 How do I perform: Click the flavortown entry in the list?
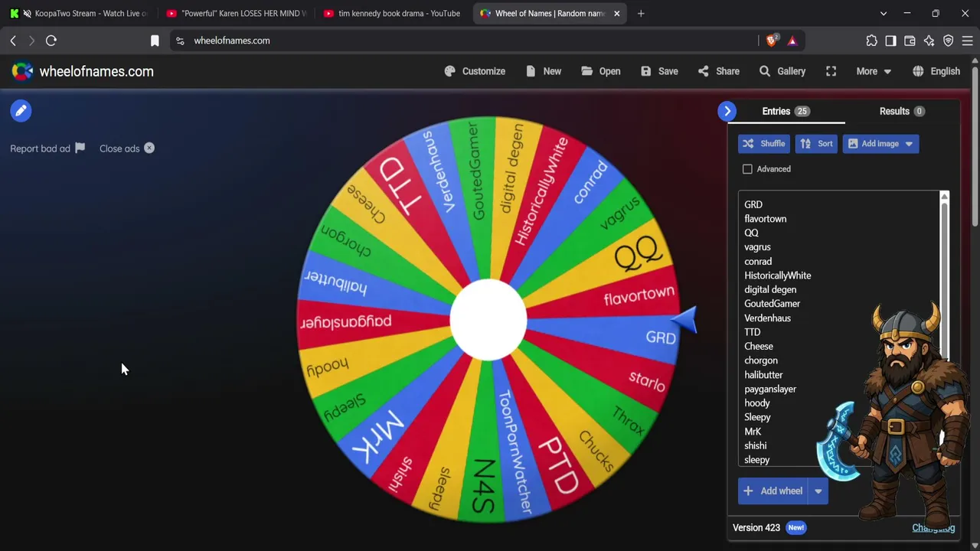pyautogui.click(x=766, y=219)
